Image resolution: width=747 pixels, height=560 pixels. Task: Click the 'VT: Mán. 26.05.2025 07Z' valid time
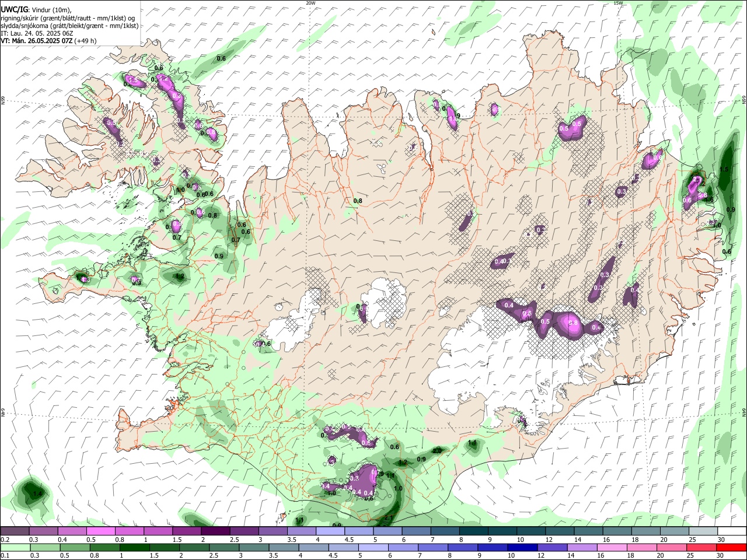37,41
